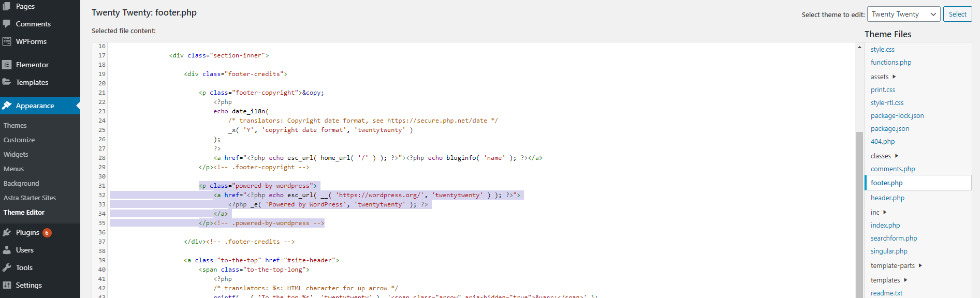Open searchform.php theme file
Image resolution: width=980 pixels, height=298 pixels.
[894, 238]
